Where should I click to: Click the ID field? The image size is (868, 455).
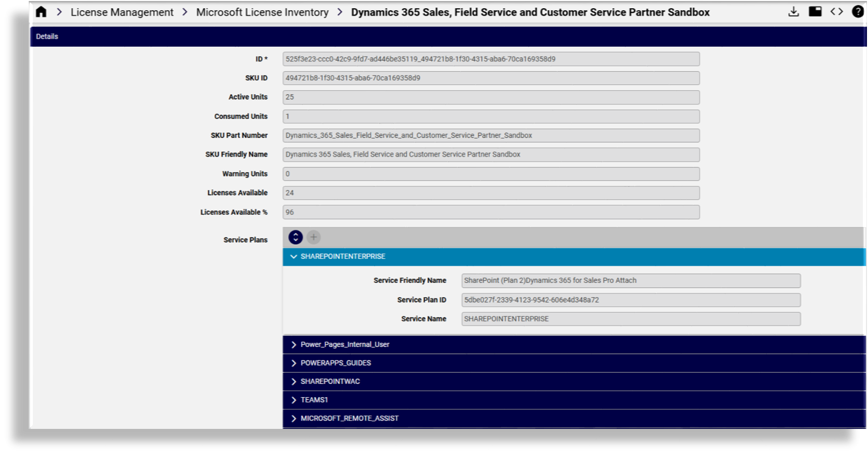pos(491,59)
